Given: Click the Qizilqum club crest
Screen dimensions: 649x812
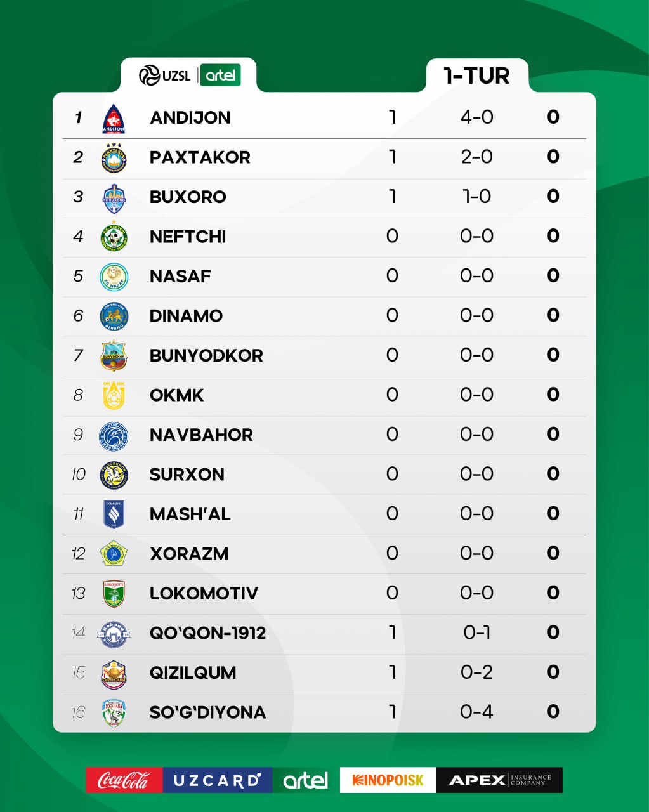Looking at the screenshot, I should click(x=114, y=674).
